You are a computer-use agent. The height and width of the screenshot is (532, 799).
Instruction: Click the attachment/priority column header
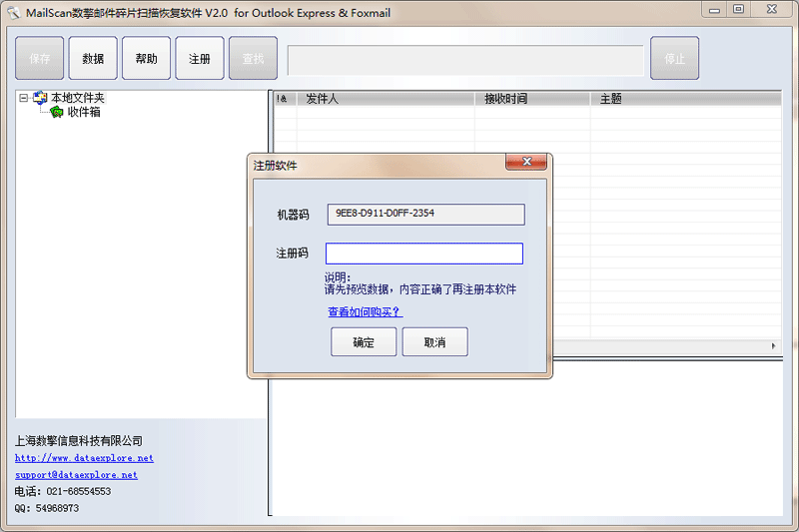click(286, 99)
